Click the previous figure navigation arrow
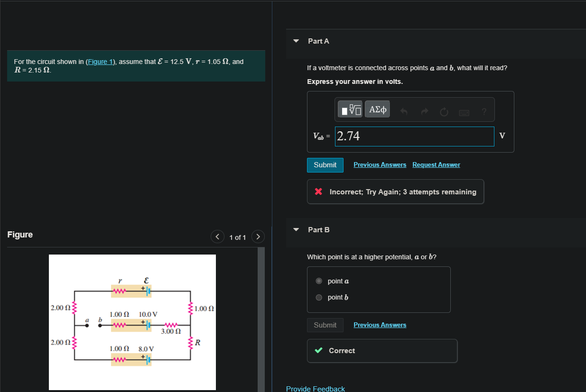The image size is (586, 392). [x=217, y=237]
